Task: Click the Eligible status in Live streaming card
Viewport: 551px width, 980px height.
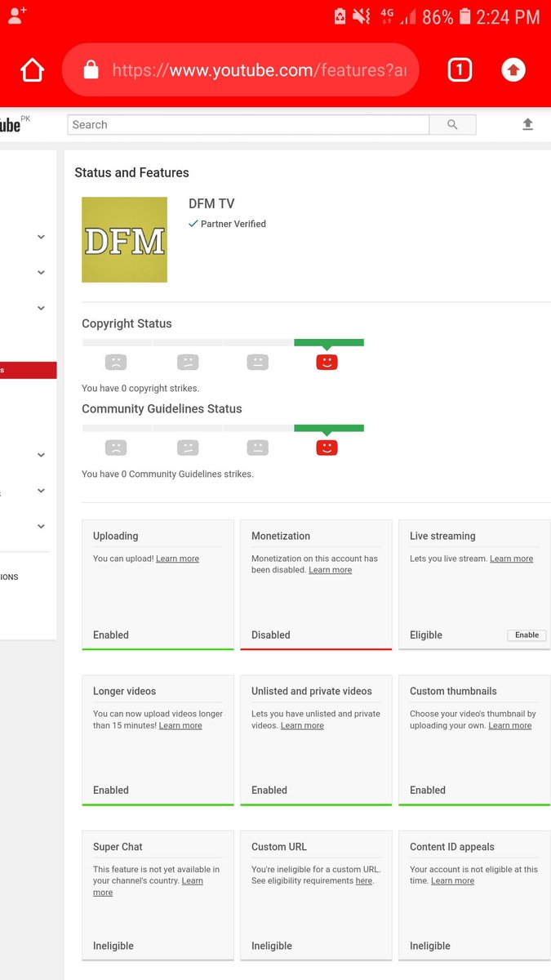Action: click(426, 635)
